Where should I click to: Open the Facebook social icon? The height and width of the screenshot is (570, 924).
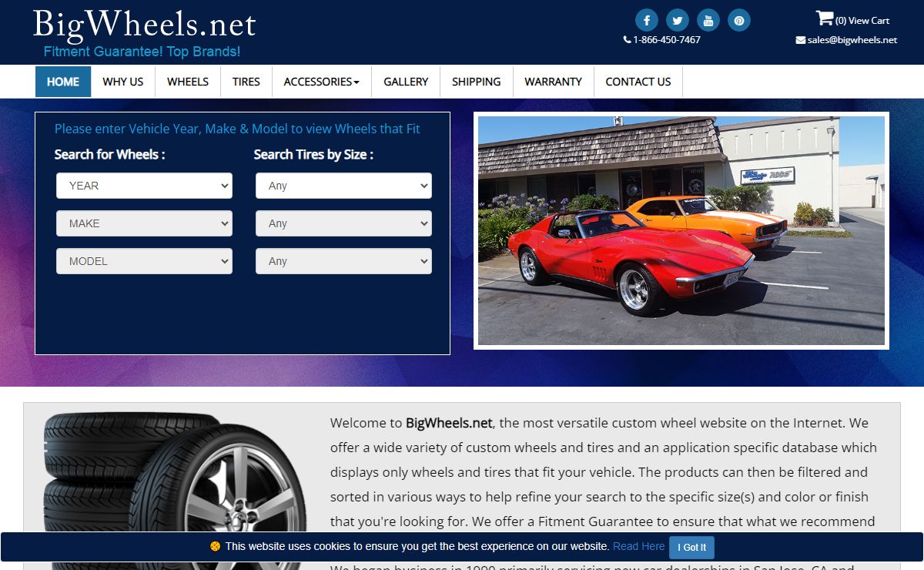646,20
